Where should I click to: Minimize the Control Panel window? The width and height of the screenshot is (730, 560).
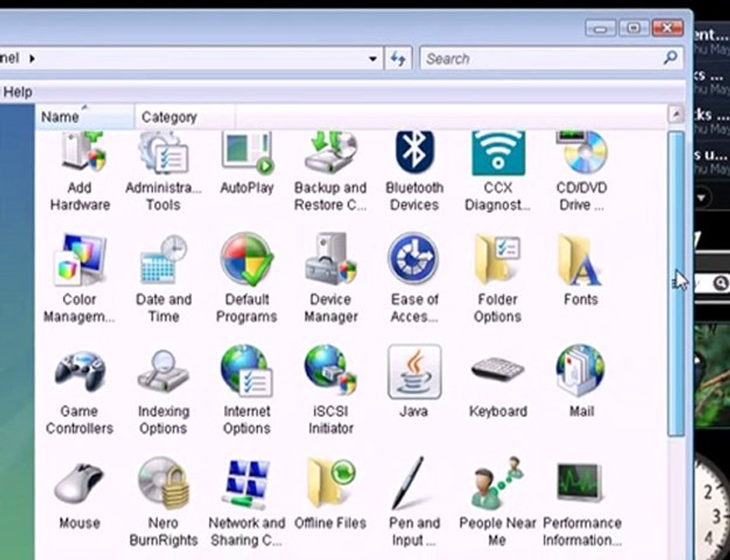[601, 29]
